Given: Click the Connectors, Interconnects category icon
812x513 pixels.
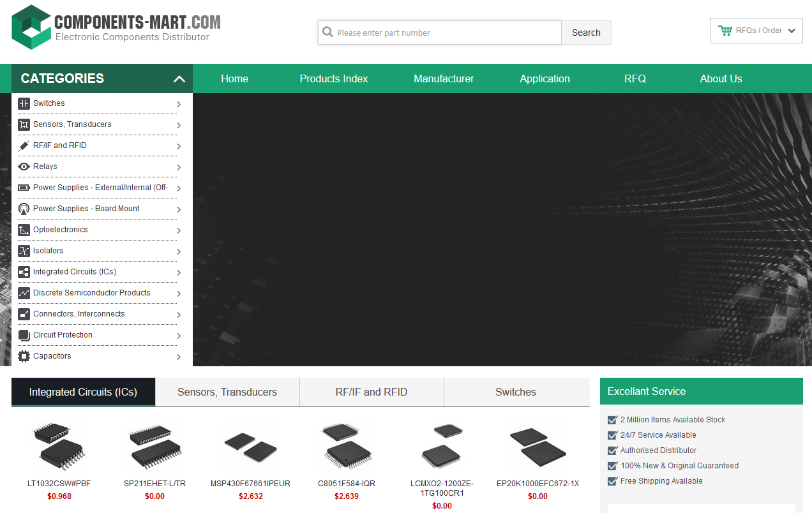Looking at the screenshot, I should [24, 314].
